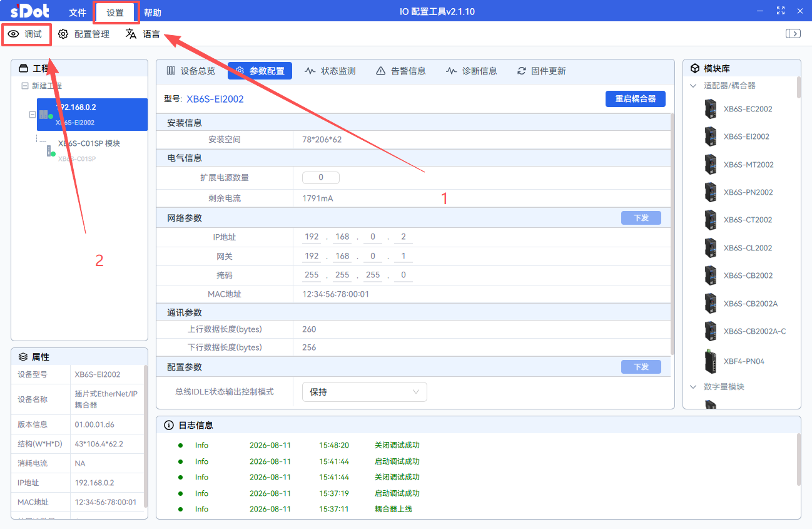Switch to the 诊断信息 tab
The width and height of the screenshot is (812, 529).
(472, 71)
